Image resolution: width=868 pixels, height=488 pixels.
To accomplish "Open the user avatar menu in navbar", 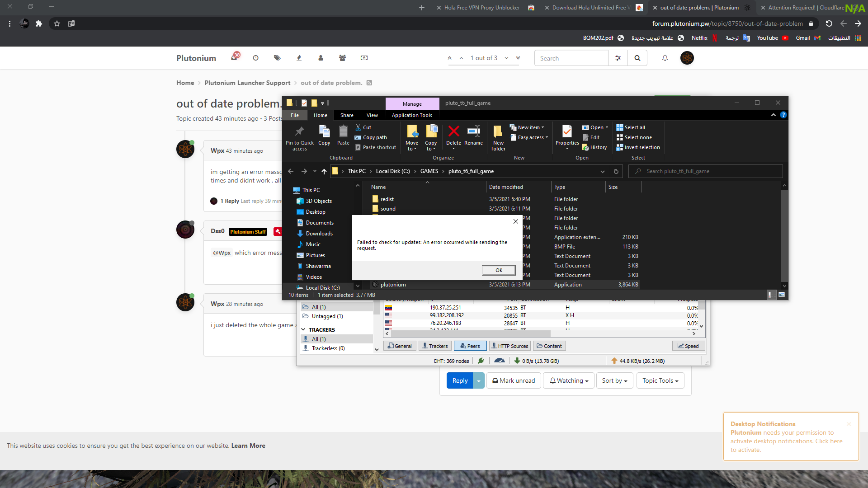I will [x=687, y=58].
